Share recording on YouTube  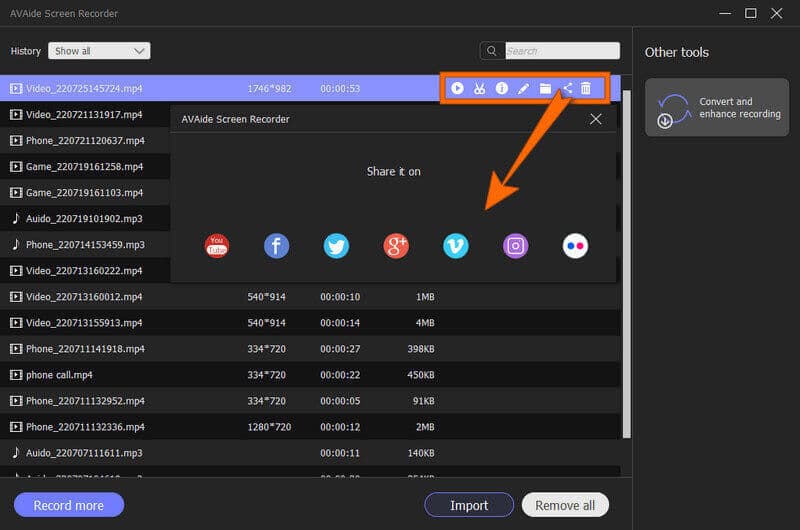coord(217,246)
